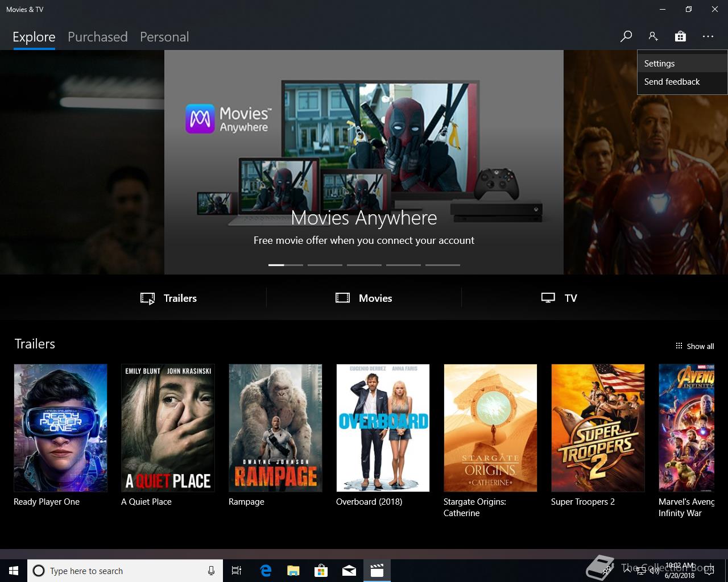Click the Rampage title text

pos(246,502)
